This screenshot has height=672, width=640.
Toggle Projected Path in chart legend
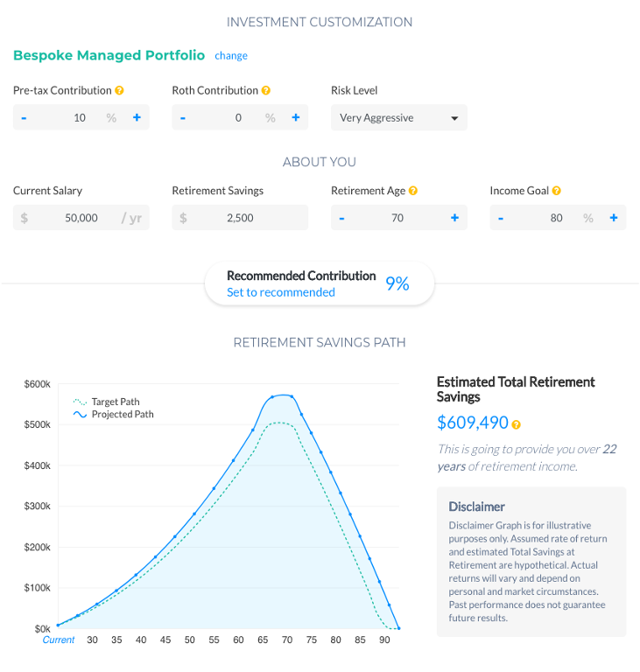121,414
